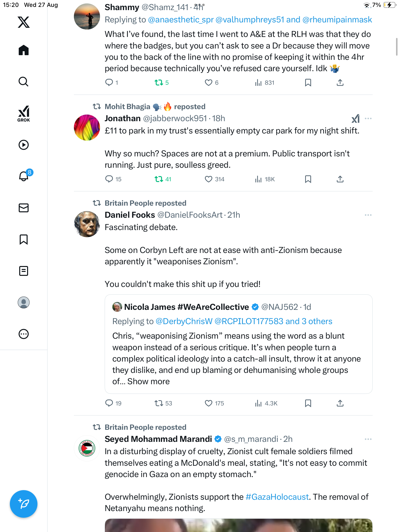
Task: Click Grok icon on Jonathan's post
Action: pos(355,118)
